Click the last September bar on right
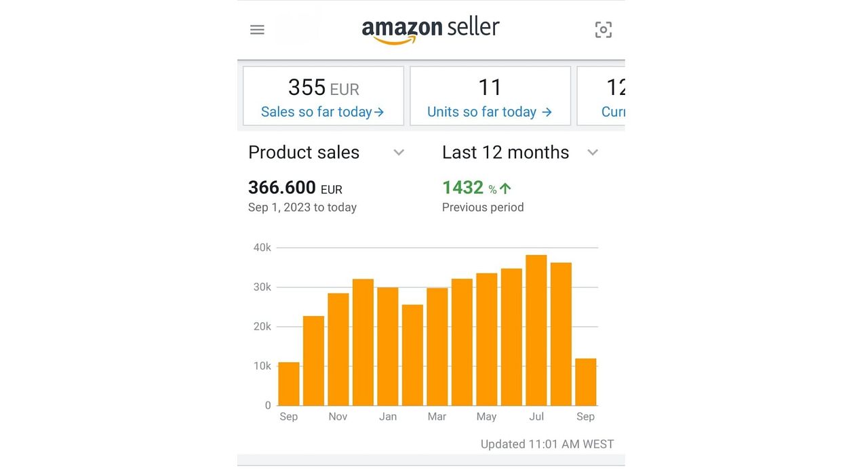 tap(585, 382)
